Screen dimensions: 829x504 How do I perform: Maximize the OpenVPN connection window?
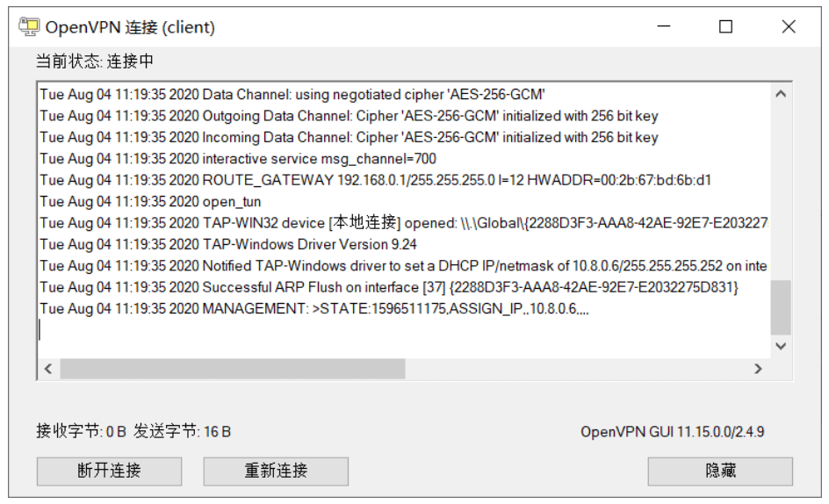[x=726, y=26]
